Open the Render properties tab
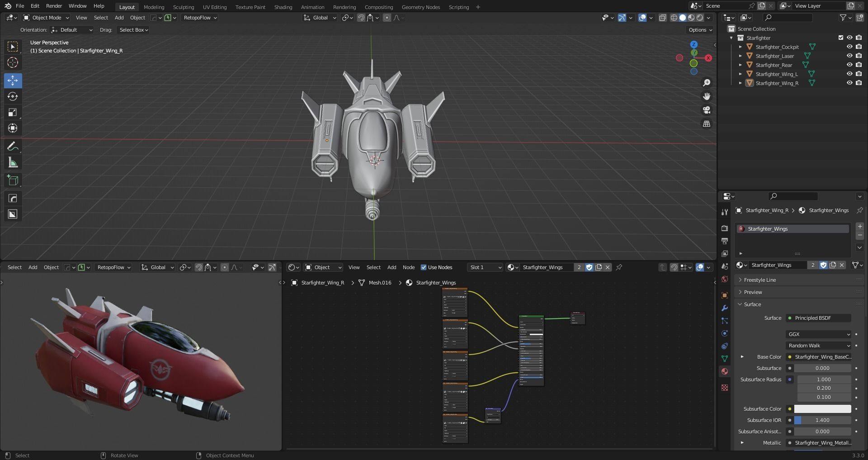This screenshot has height=460, width=868. 725,228
